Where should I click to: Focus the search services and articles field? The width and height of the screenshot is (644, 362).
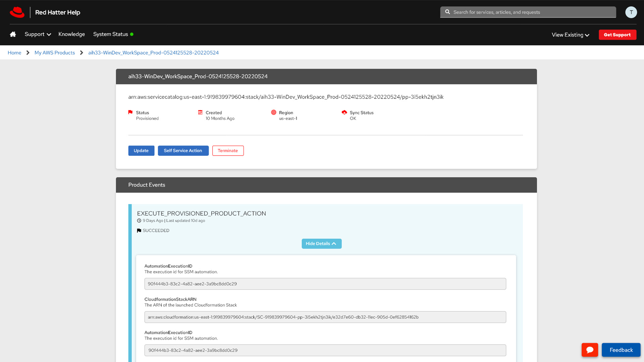(528, 12)
